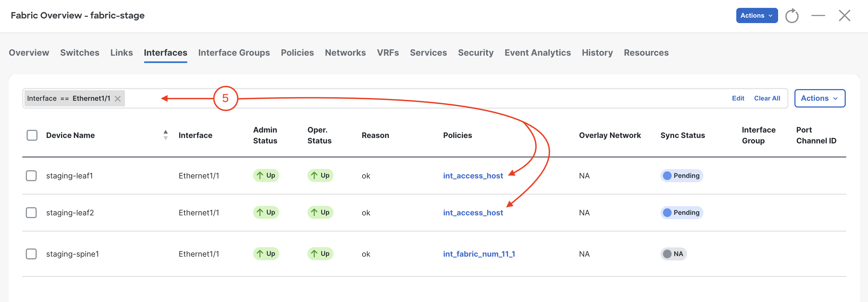Image resolution: width=868 pixels, height=302 pixels.
Task: Switch to the Networks tab
Action: point(345,53)
